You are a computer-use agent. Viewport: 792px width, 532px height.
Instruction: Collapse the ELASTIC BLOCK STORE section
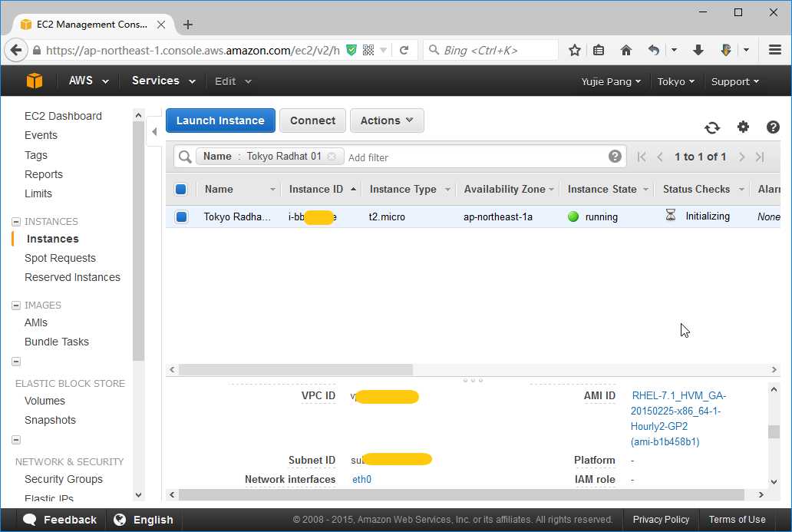click(x=16, y=362)
